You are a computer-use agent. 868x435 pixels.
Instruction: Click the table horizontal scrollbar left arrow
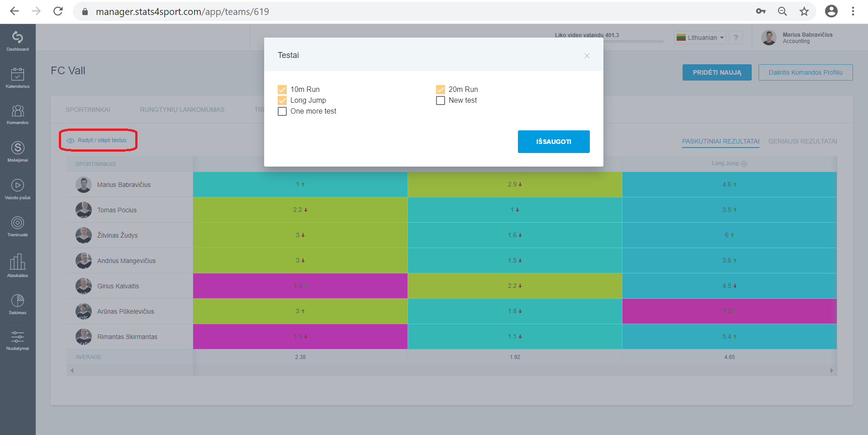click(x=72, y=371)
